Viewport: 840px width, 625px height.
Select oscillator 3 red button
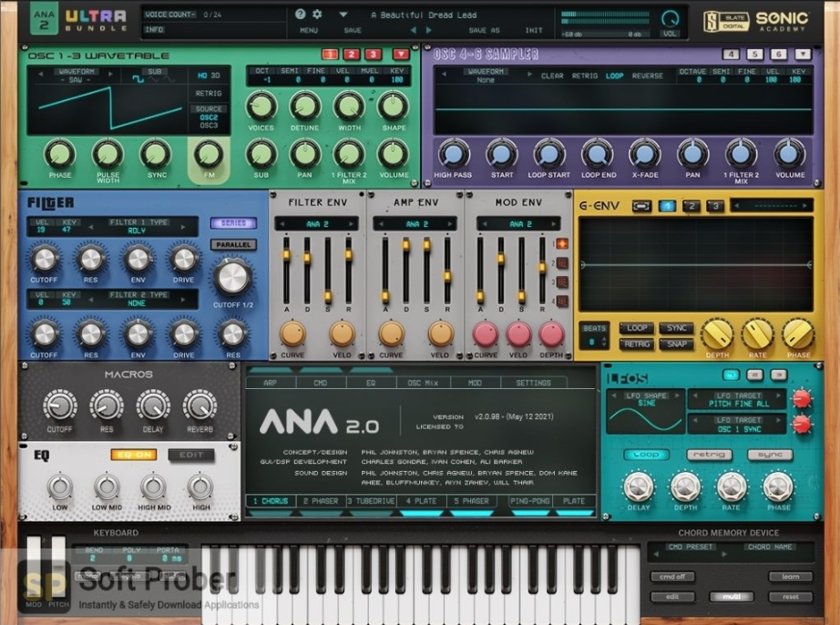tap(373, 54)
